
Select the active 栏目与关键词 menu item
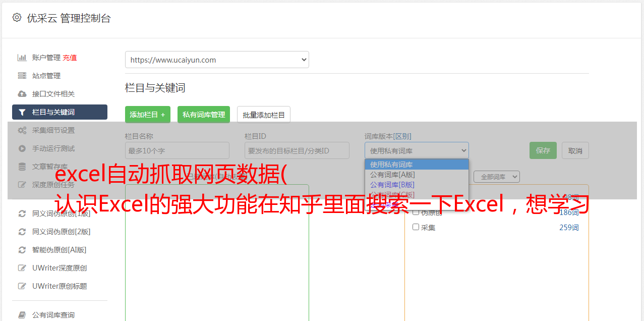(60, 112)
